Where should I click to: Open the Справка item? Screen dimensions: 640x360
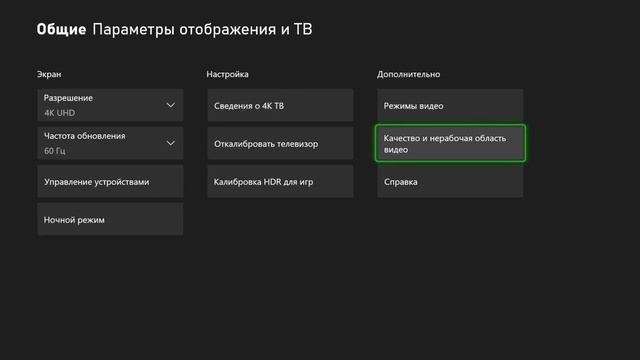pyautogui.click(x=450, y=182)
